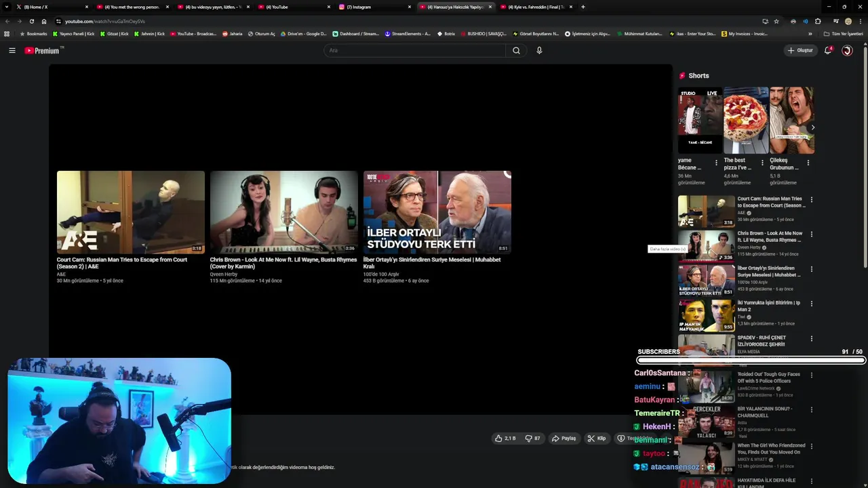This screenshot has width=868, height=488.
Task: Open the 'Botrix' bookmark
Action: [x=446, y=34]
